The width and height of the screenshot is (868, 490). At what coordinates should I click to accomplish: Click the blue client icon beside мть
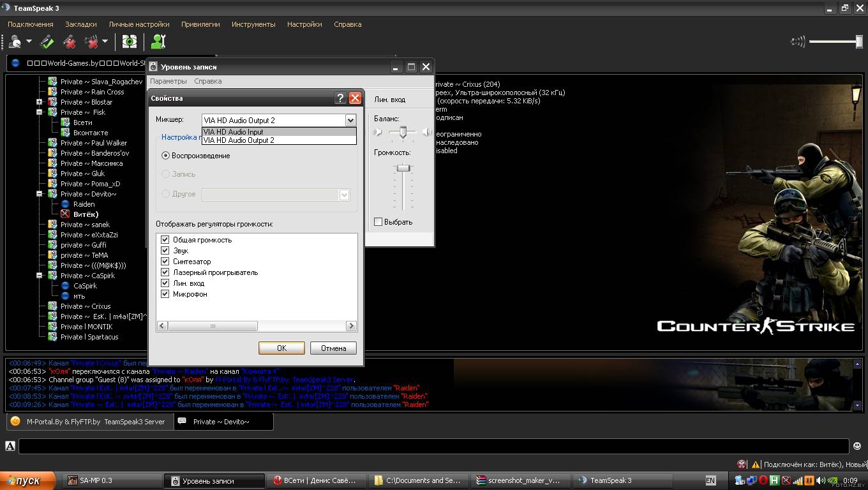[x=65, y=296]
